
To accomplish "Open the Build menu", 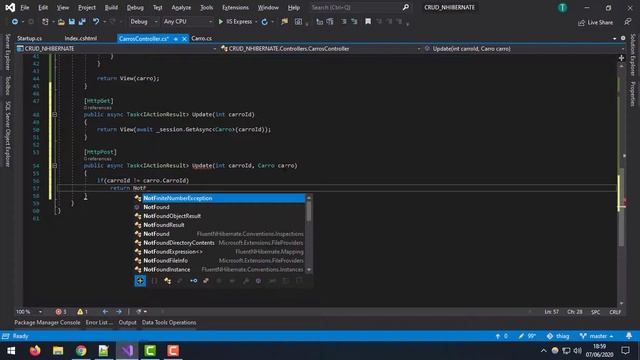I will pos(111,7).
